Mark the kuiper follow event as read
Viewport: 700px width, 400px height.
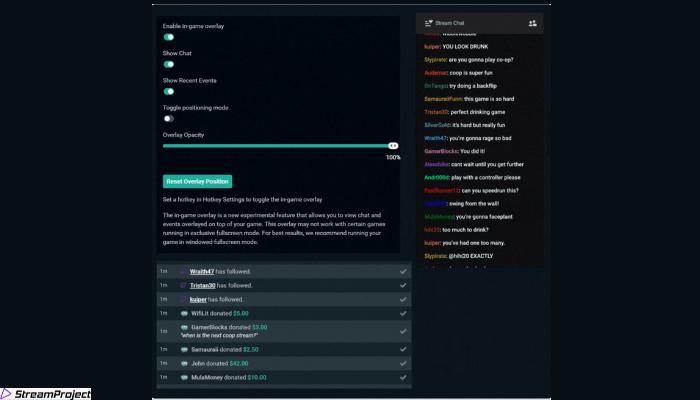[x=403, y=300]
